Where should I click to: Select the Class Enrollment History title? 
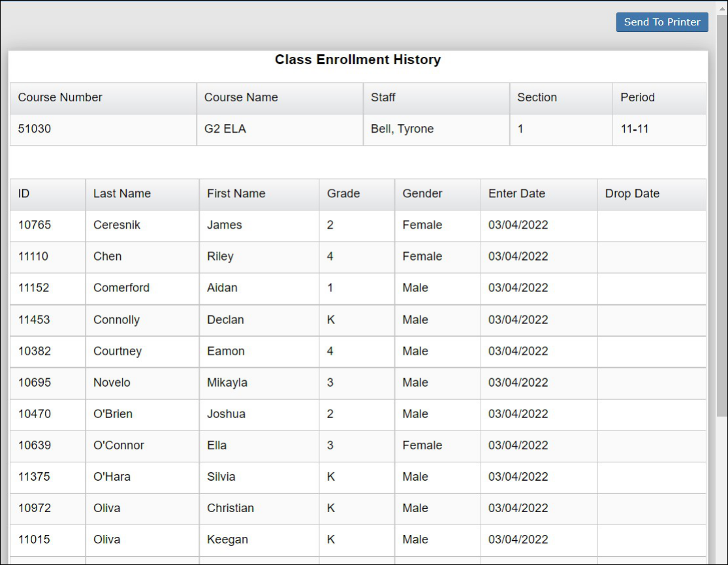358,59
